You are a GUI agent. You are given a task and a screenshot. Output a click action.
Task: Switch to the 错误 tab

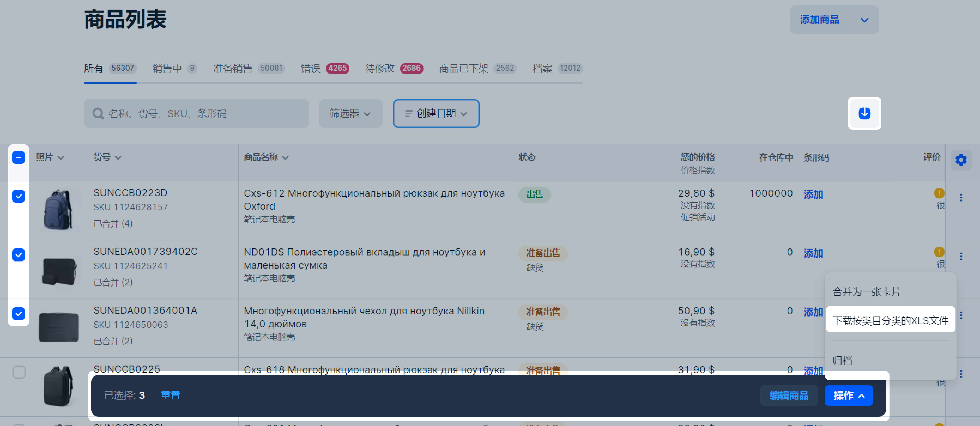pos(325,69)
